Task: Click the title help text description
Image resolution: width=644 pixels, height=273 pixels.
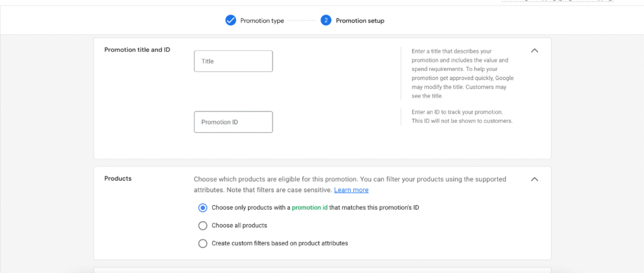Action: click(462, 73)
